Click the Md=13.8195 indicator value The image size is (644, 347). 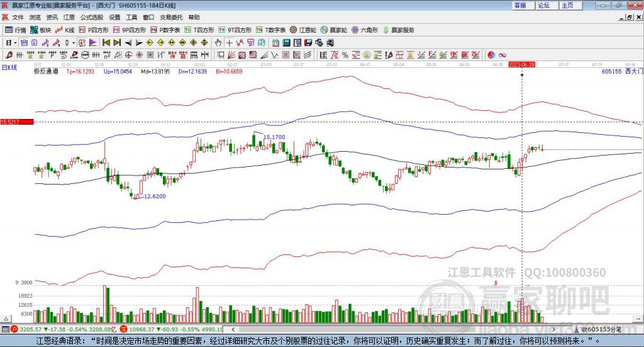[155, 72]
